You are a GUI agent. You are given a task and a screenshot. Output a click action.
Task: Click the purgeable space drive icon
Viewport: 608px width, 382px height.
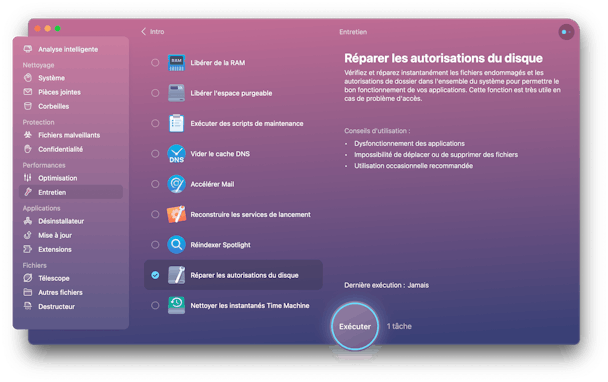point(176,93)
